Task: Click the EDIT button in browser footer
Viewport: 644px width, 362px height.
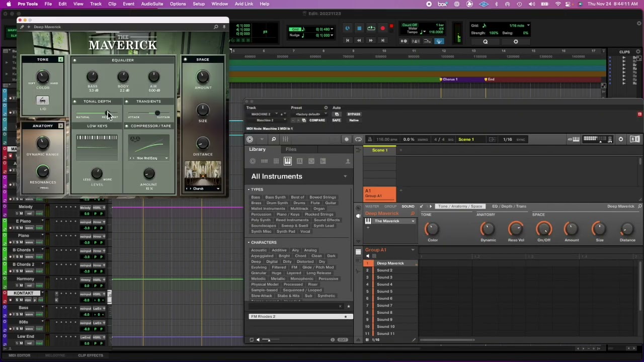Action: (x=343, y=340)
